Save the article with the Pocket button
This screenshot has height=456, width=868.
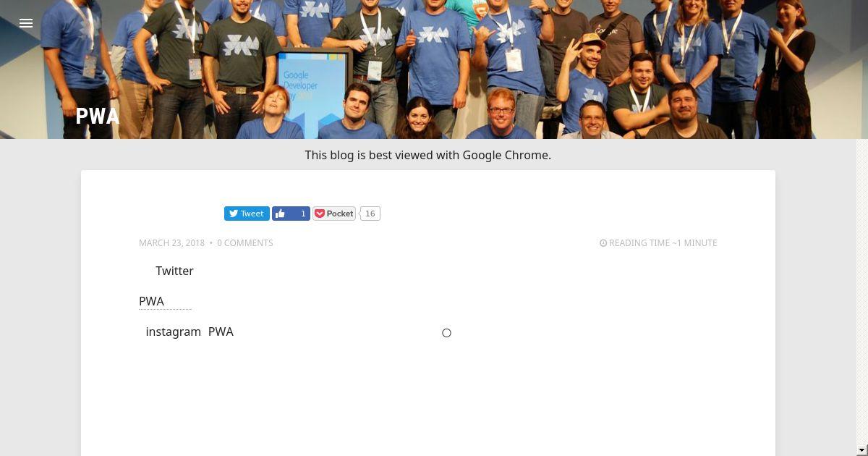[x=334, y=214]
